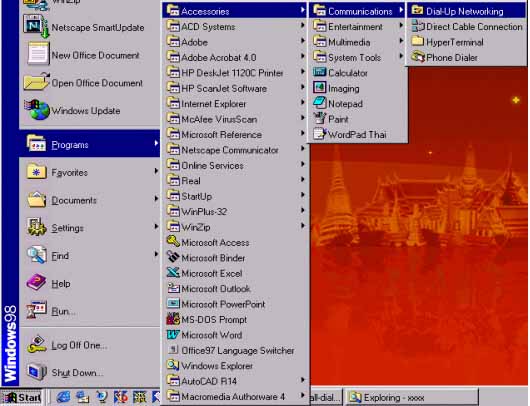Screen dimensions: 530x406
Task: Click the Phone Dialer icon
Action: point(417,57)
